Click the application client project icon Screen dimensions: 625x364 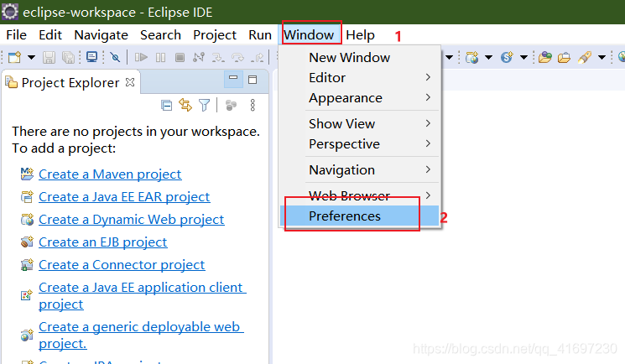click(x=27, y=295)
